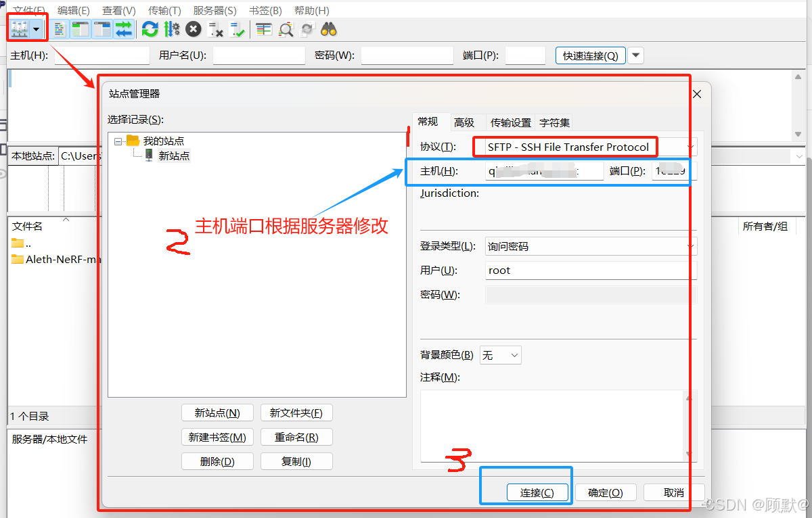This screenshot has height=518, width=812.
Task: Toggle the synchronized browsing icon
Action: (307, 29)
